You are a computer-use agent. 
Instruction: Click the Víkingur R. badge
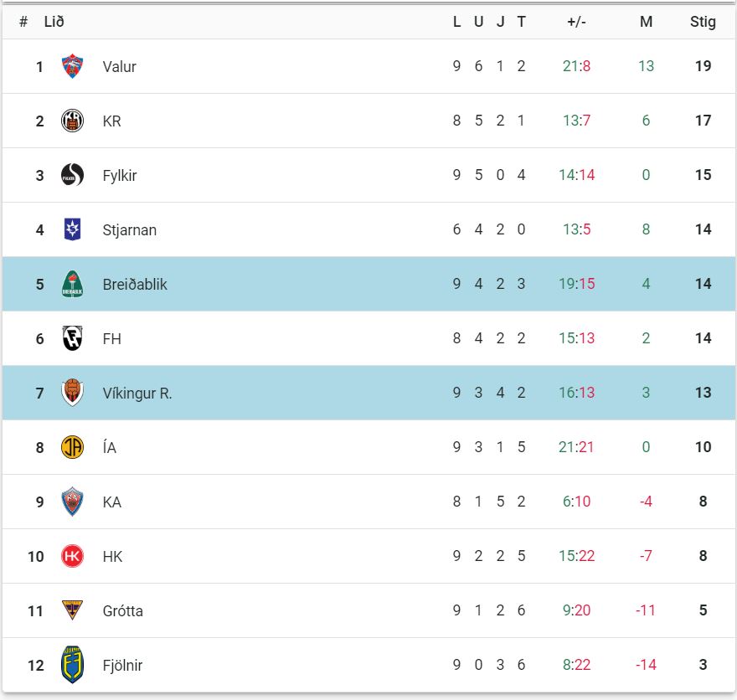coord(73,393)
